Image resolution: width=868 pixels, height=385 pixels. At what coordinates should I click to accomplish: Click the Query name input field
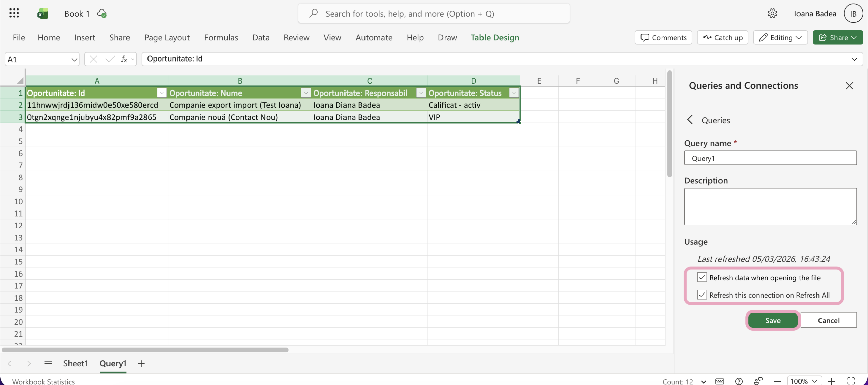(770, 158)
